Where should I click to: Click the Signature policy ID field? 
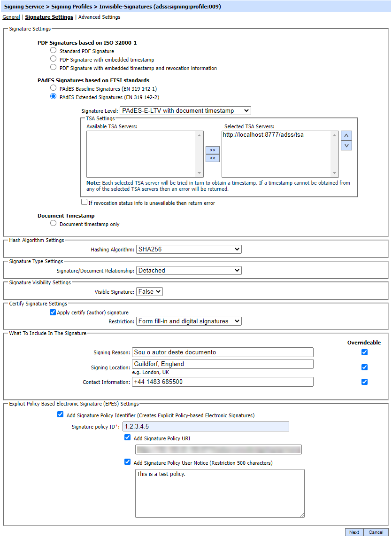click(205, 427)
